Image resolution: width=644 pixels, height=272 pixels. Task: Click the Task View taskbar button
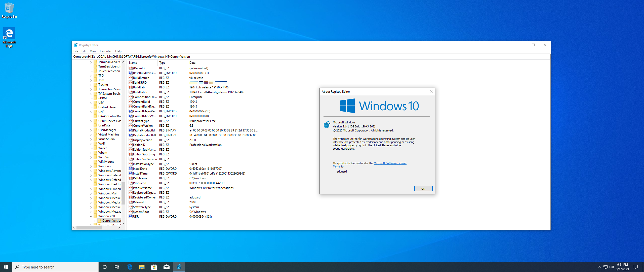117,267
